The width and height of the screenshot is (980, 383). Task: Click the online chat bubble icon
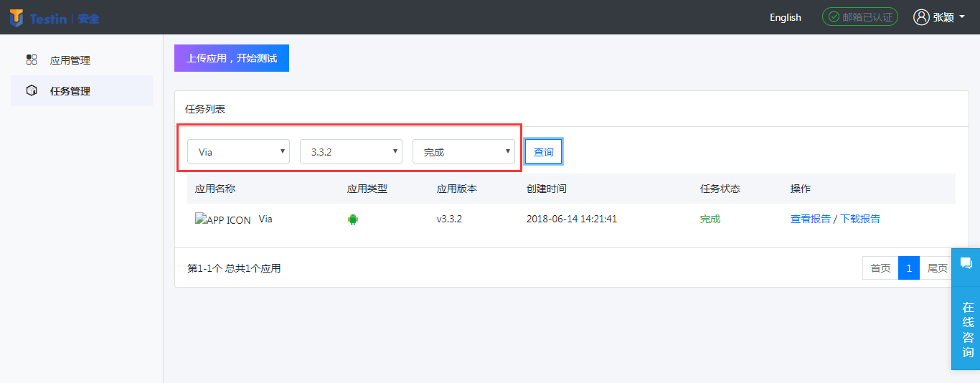click(966, 263)
